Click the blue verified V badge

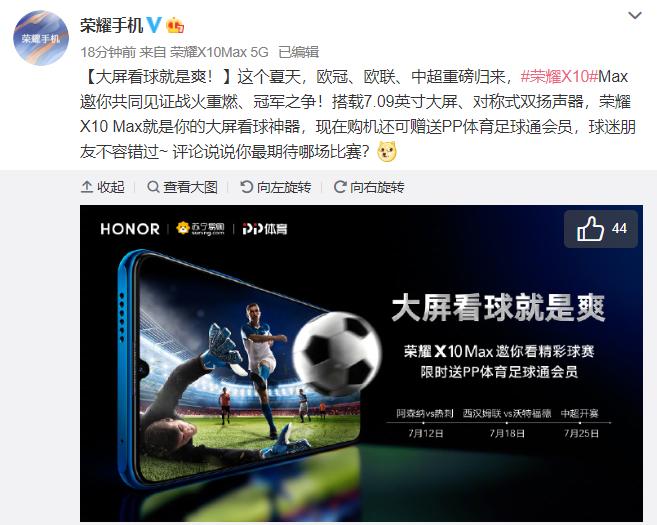point(153,25)
